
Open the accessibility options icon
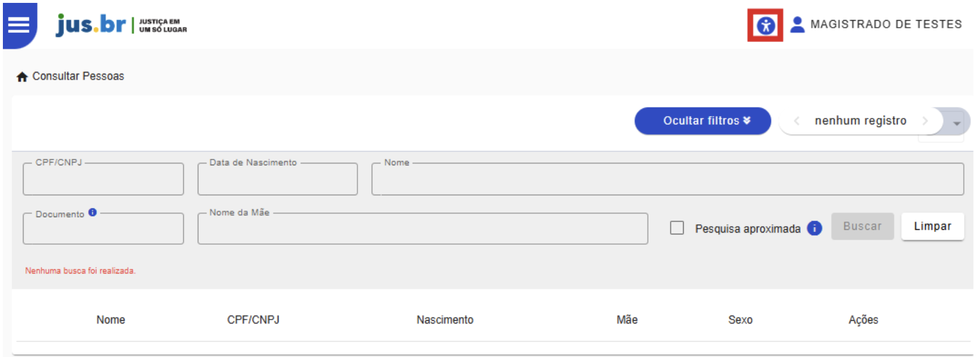[x=765, y=25]
